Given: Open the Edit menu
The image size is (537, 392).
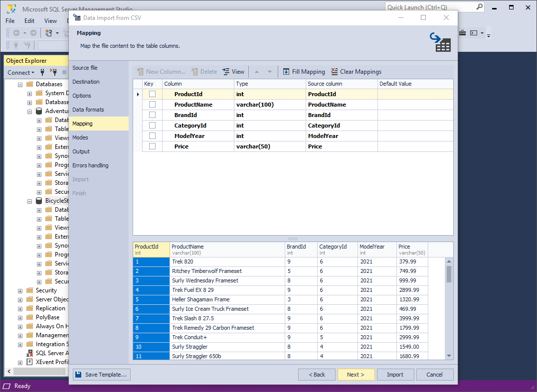Looking at the screenshot, I should 29,21.
